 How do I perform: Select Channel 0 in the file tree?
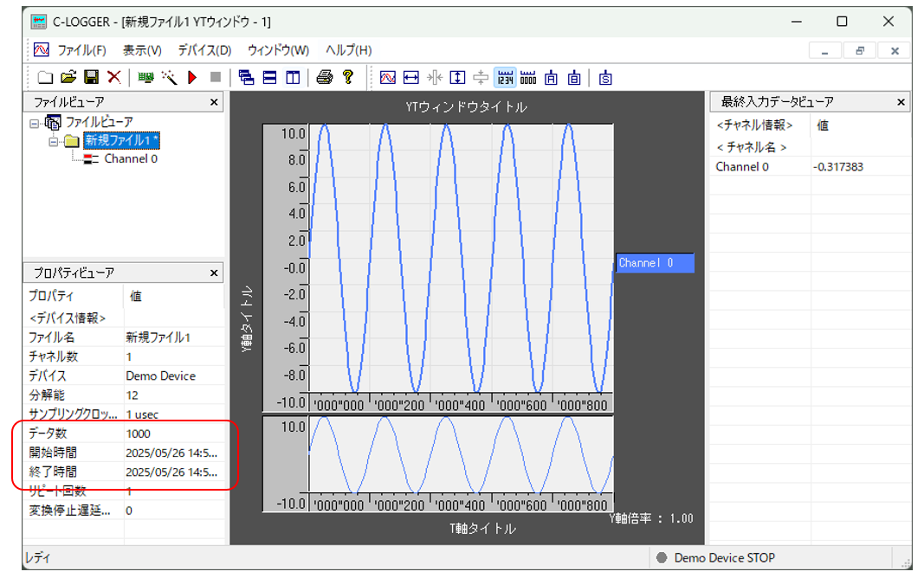130,159
